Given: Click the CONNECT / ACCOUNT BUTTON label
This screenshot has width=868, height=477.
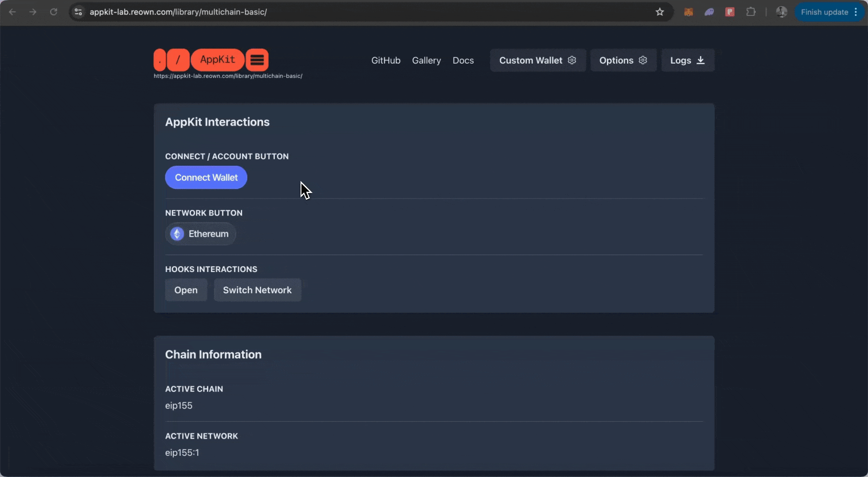Looking at the screenshot, I should coord(227,156).
